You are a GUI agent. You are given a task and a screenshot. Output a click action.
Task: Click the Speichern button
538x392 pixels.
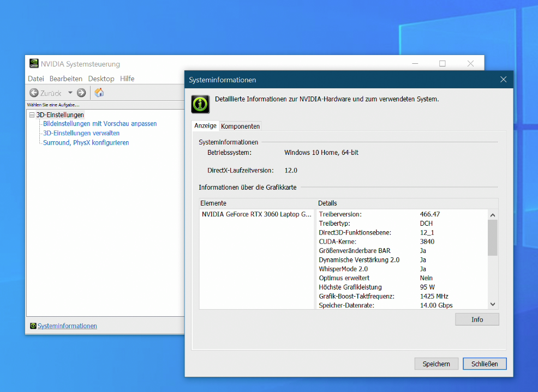pos(436,364)
